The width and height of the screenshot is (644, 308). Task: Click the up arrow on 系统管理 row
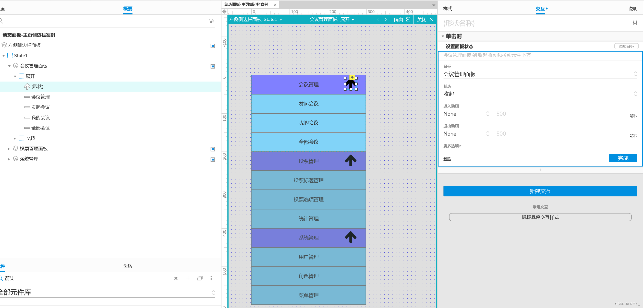350,237
